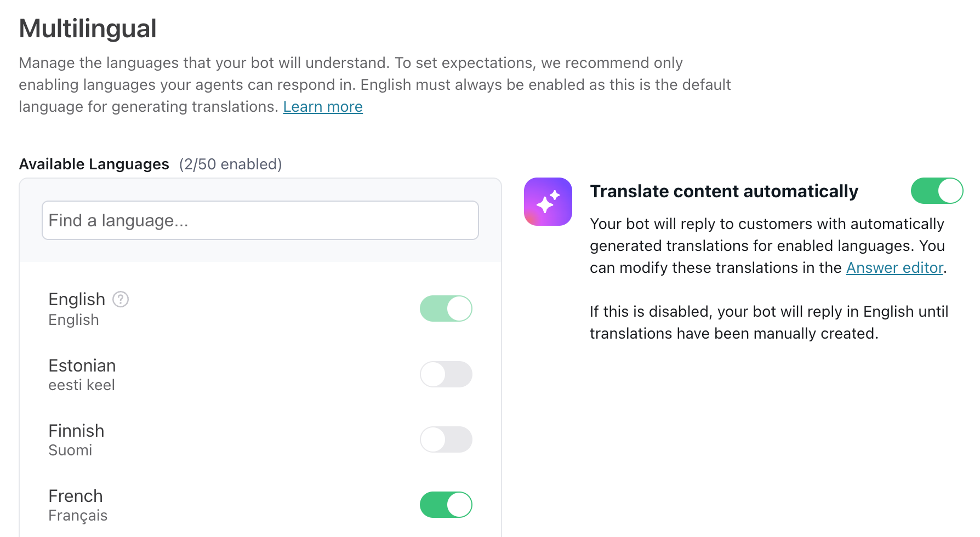Enable Estonian language
This screenshot has height=537, width=980.
coord(446,374)
